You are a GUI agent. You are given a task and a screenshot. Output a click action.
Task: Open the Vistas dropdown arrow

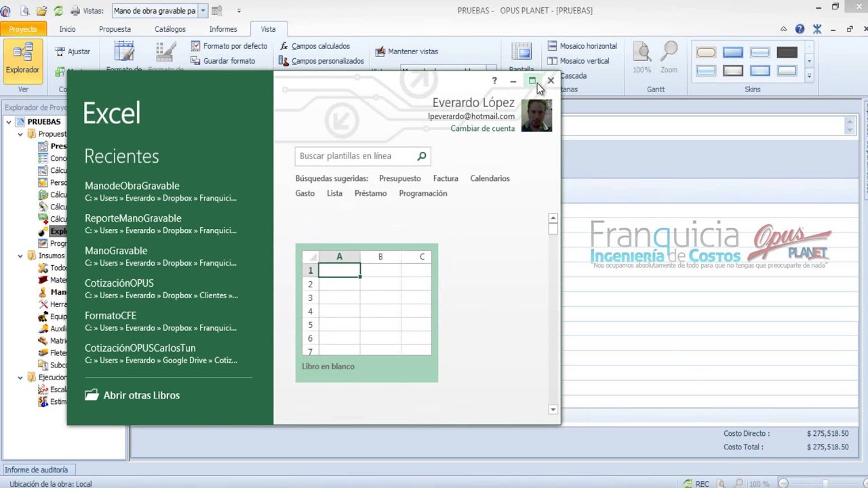coord(202,11)
